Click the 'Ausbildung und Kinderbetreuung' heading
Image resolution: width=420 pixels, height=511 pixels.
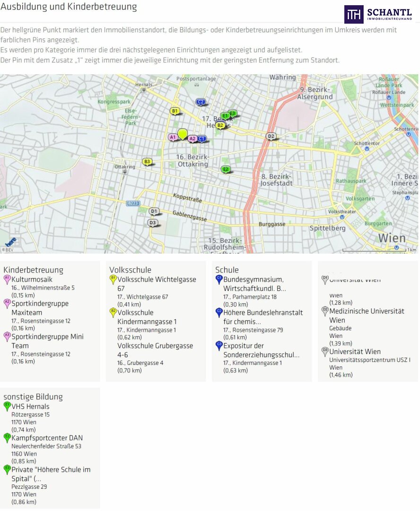(69, 7)
